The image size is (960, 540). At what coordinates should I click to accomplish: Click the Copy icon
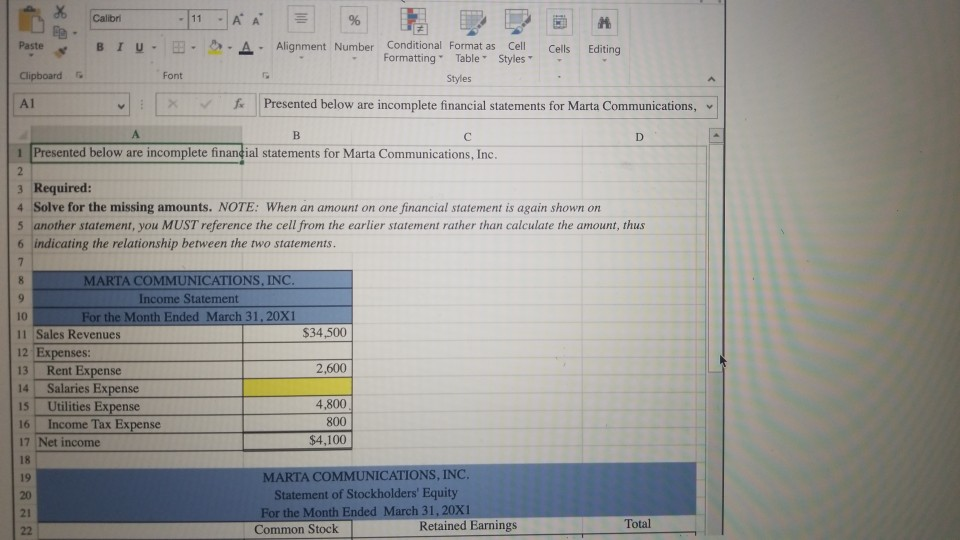(x=59, y=32)
